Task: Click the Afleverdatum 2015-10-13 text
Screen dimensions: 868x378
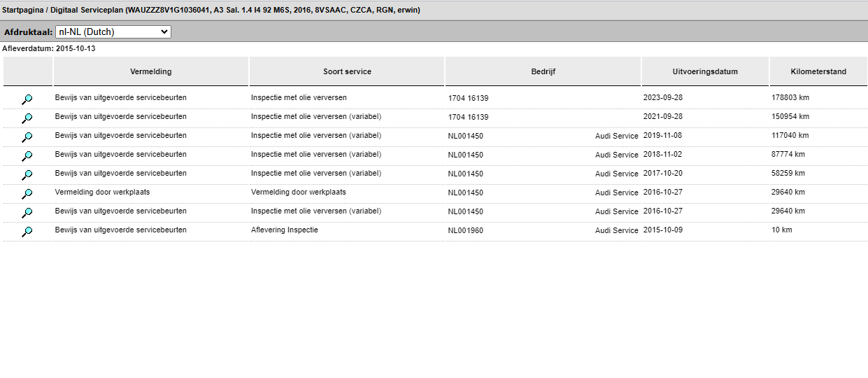Action: pos(49,49)
